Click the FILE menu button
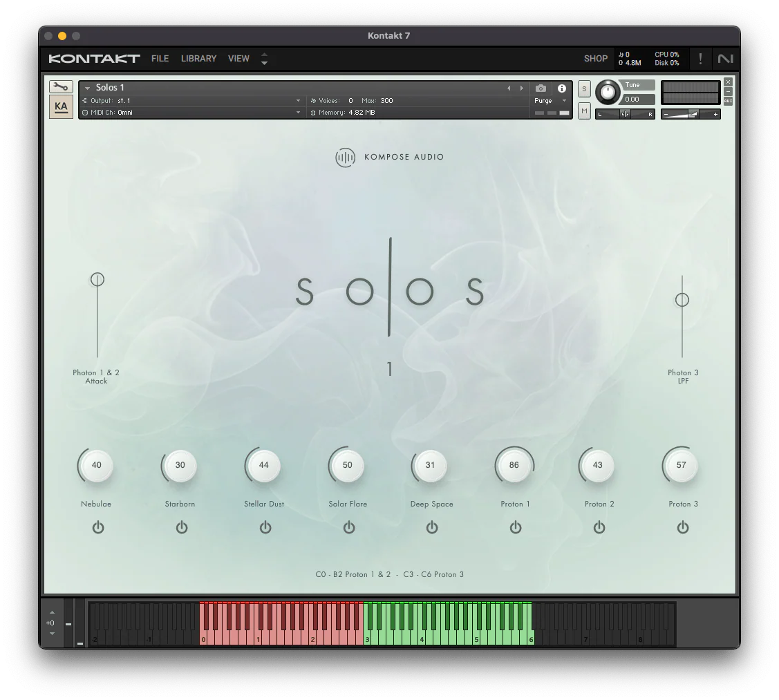 click(160, 59)
